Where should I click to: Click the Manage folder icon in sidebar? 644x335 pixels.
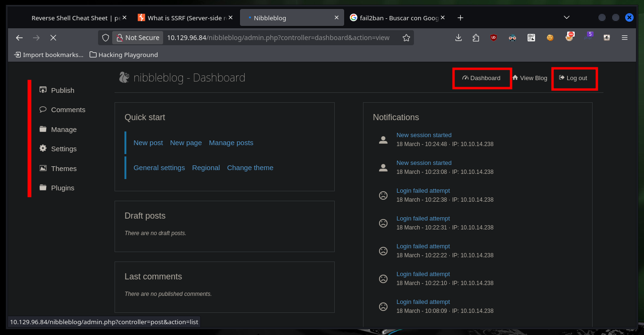pyautogui.click(x=43, y=129)
